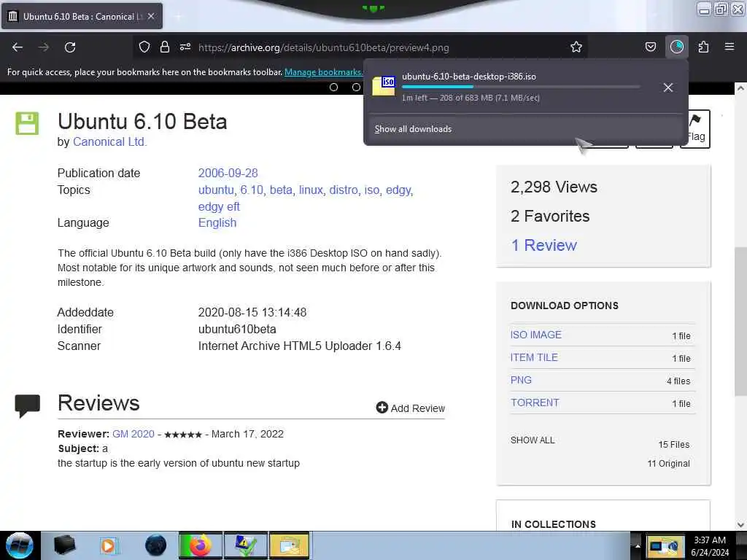Open the ubuntu topic link
The height and width of the screenshot is (560, 747).
click(216, 190)
